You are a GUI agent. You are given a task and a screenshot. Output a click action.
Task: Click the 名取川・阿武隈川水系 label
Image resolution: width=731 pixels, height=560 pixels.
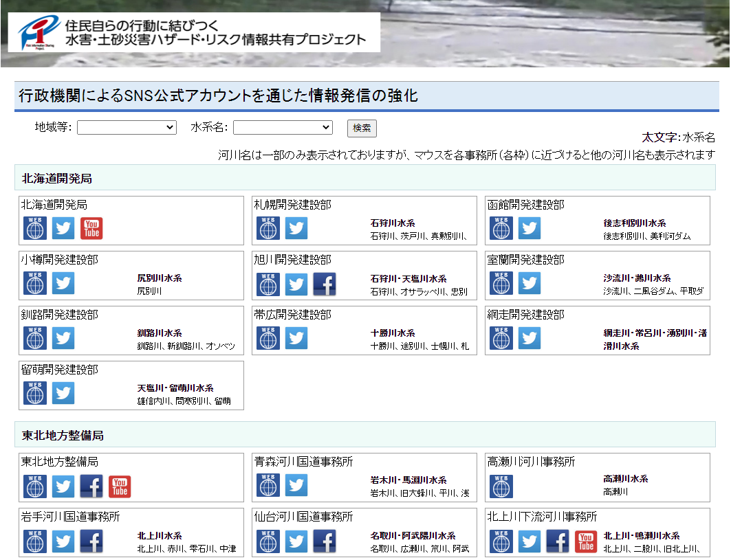(413, 536)
